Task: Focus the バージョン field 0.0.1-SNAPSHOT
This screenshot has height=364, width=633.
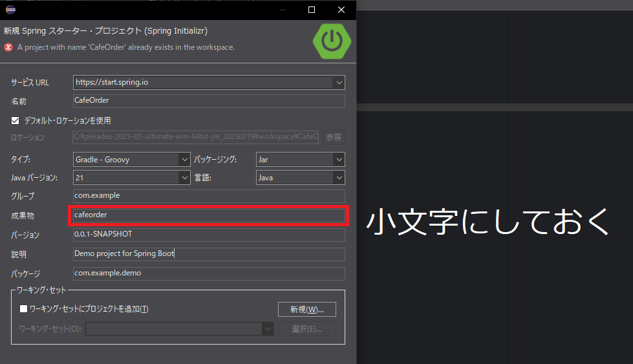Action: coord(209,234)
